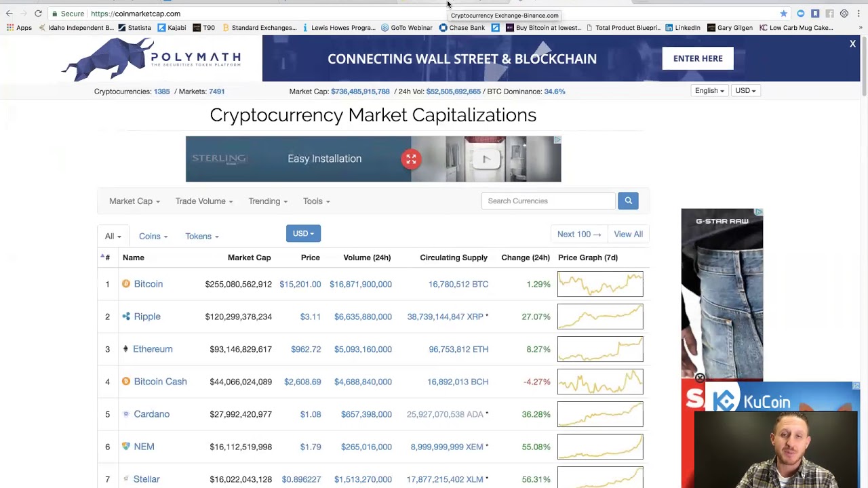The width and height of the screenshot is (868, 488).
Task: Sort by Change (24h) header
Action: click(x=526, y=258)
